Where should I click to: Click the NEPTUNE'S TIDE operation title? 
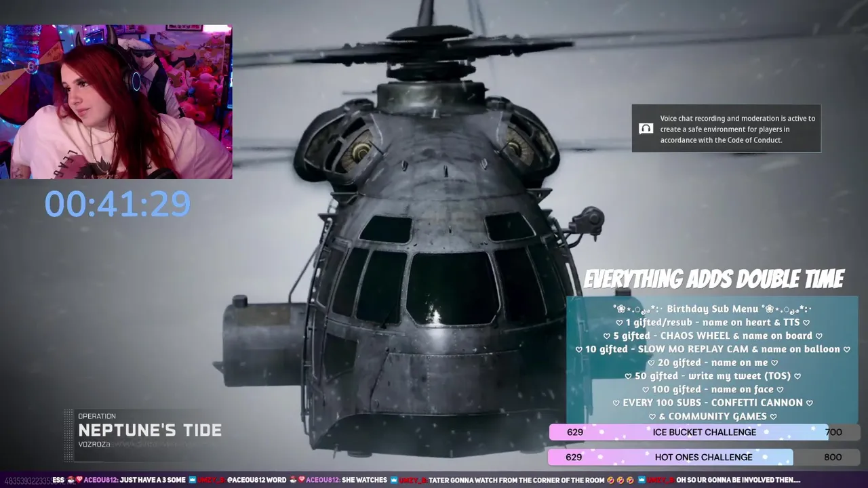(x=150, y=430)
